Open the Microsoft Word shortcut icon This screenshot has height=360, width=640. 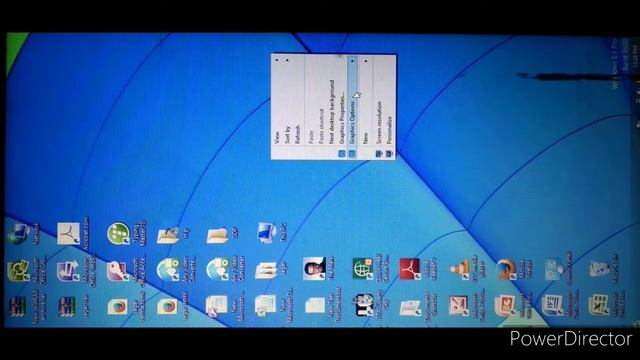tap(552, 305)
